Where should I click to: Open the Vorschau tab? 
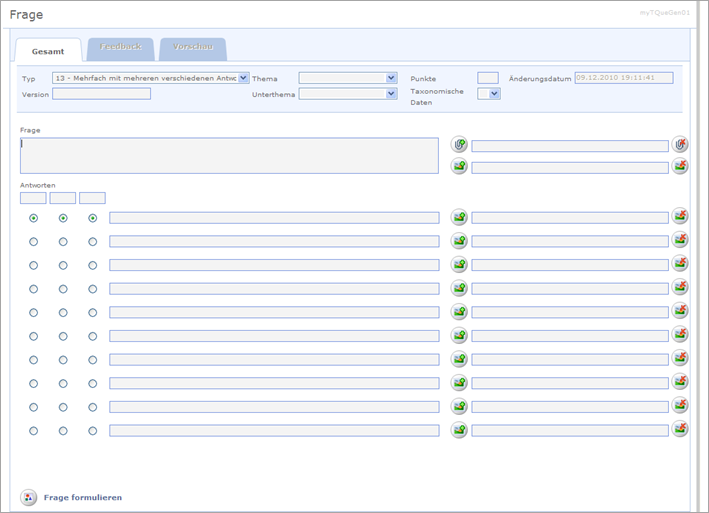[192, 48]
